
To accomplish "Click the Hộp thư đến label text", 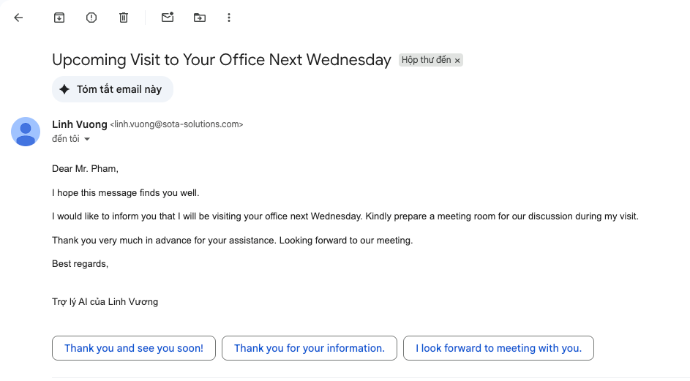I will (426, 60).
